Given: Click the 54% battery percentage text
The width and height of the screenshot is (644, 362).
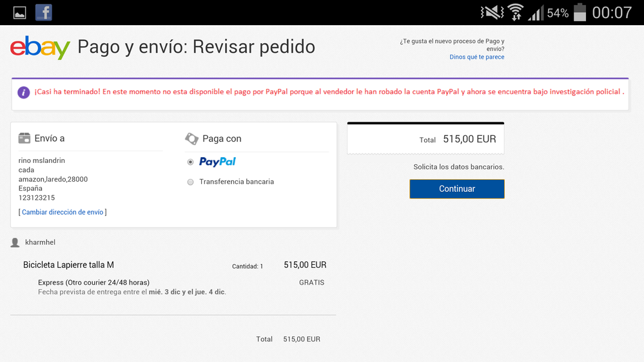Looking at the screenshot, I should click(558, 13).
